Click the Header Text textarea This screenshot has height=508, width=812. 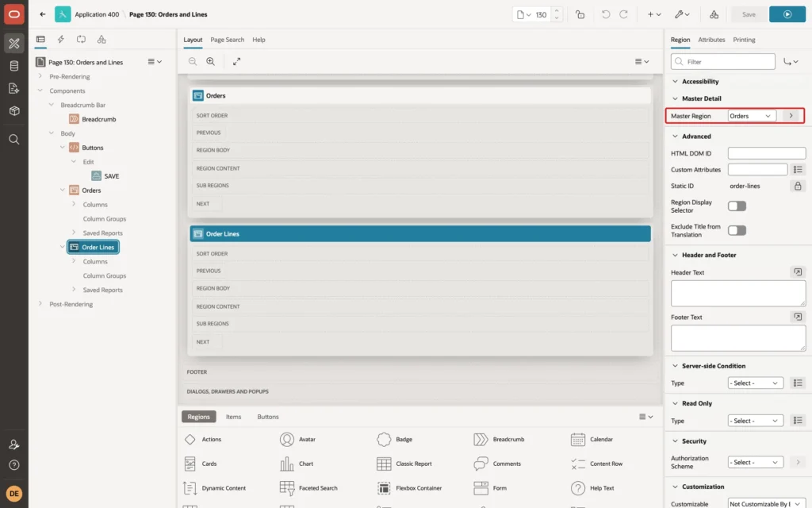pos(738,294)
